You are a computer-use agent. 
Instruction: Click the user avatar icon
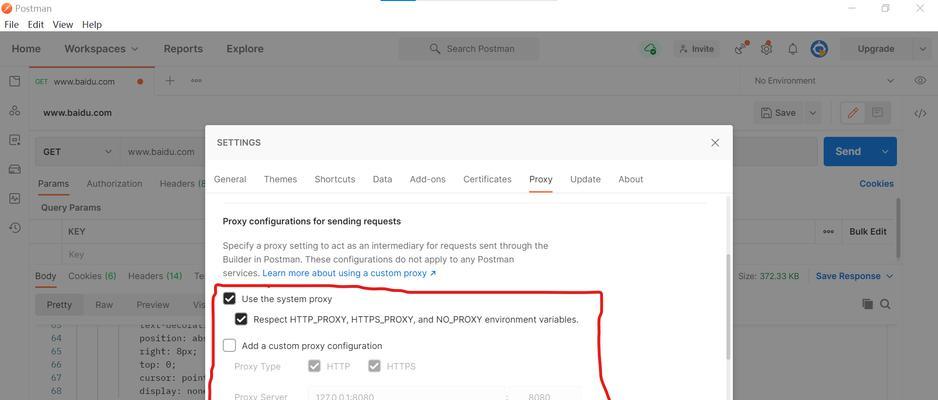point(819,49)
